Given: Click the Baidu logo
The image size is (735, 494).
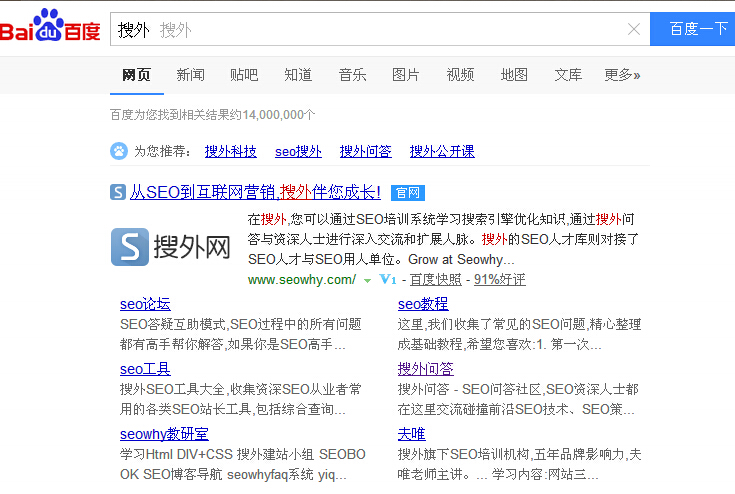Looking at the screenshot, I should 50,26.
